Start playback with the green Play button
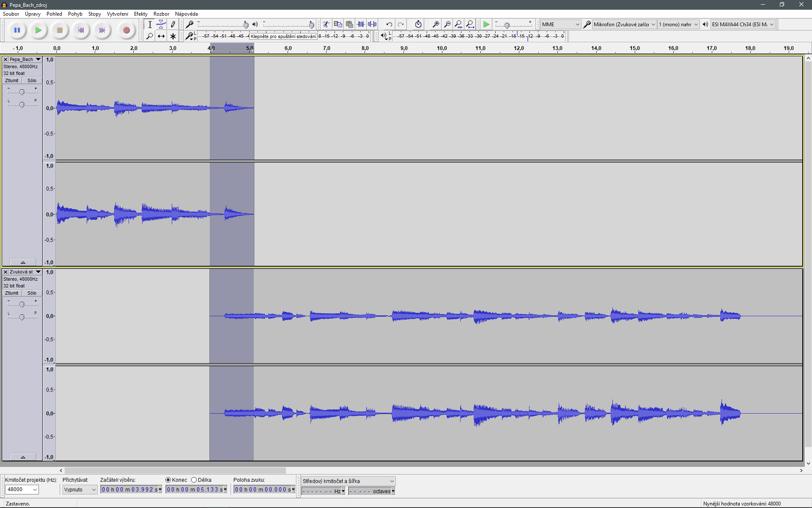Screen dimensions: 812x508 38,30
